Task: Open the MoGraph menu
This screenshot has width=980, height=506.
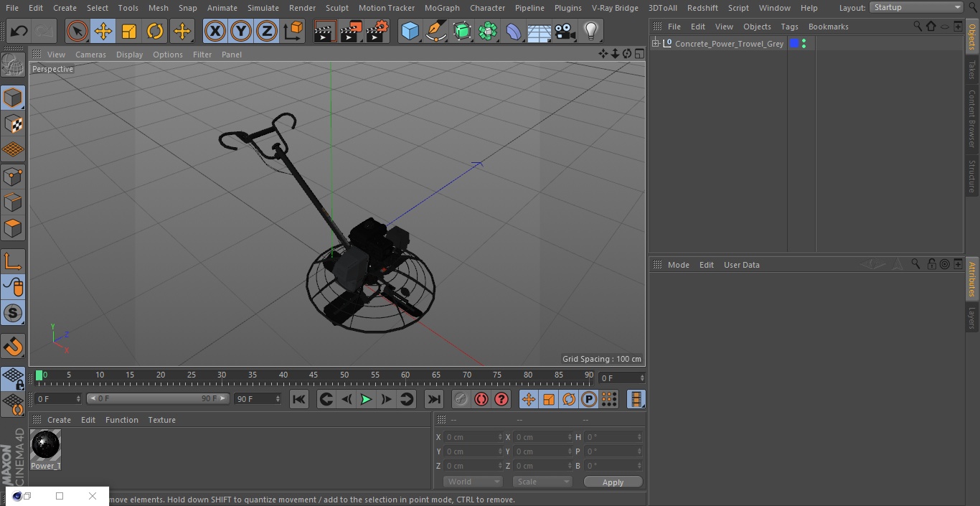Action: (442, 8)
